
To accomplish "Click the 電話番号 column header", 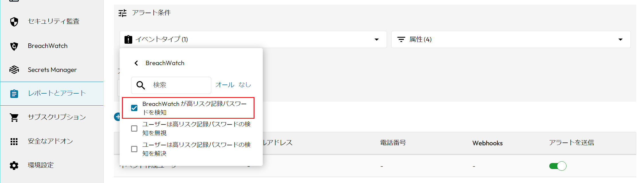I will click(393, 143).
